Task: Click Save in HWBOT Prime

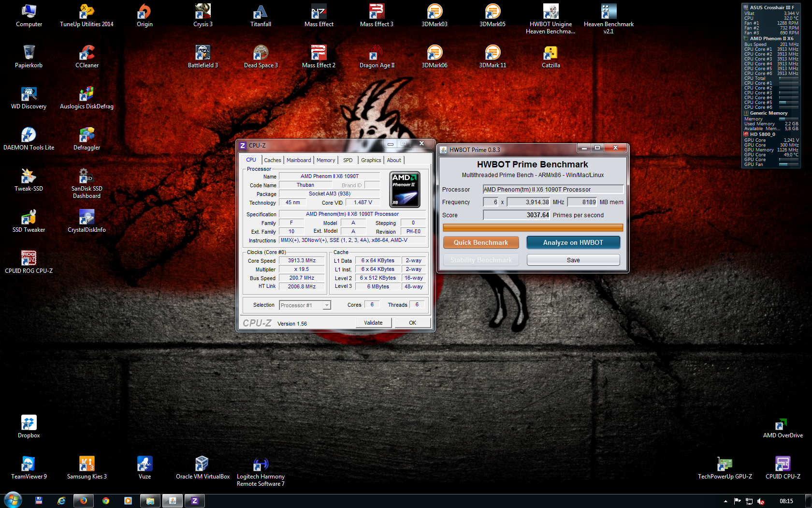Action: (x=573, y=260)
